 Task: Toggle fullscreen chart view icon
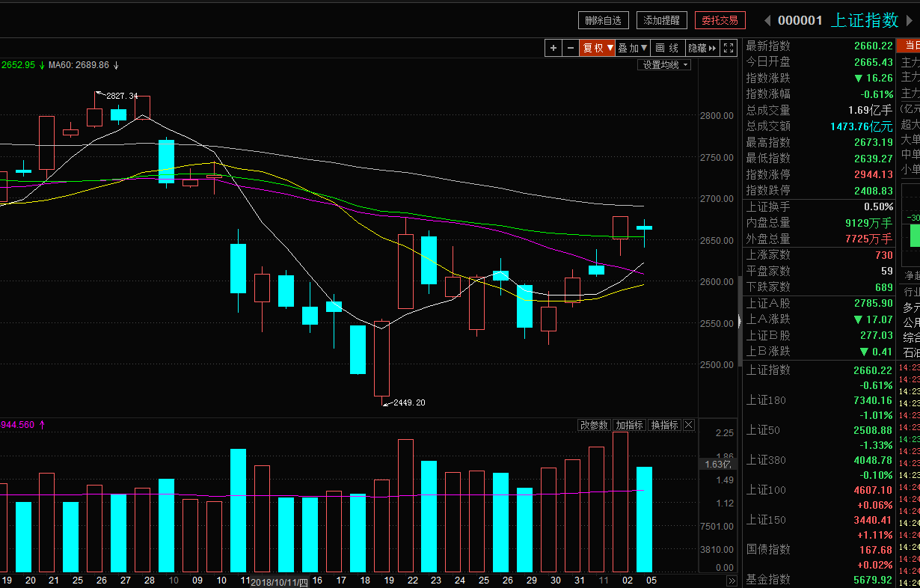click(729, 48)
